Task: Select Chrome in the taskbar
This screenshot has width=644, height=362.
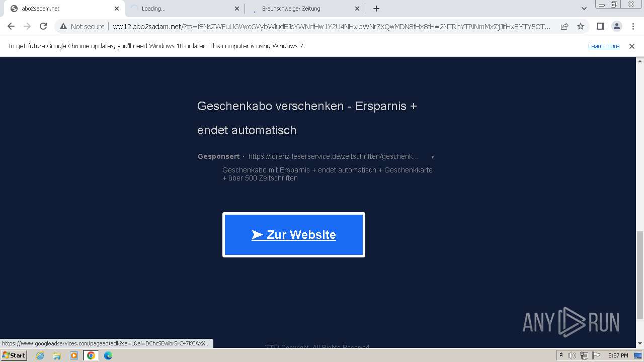Action: 91,355
